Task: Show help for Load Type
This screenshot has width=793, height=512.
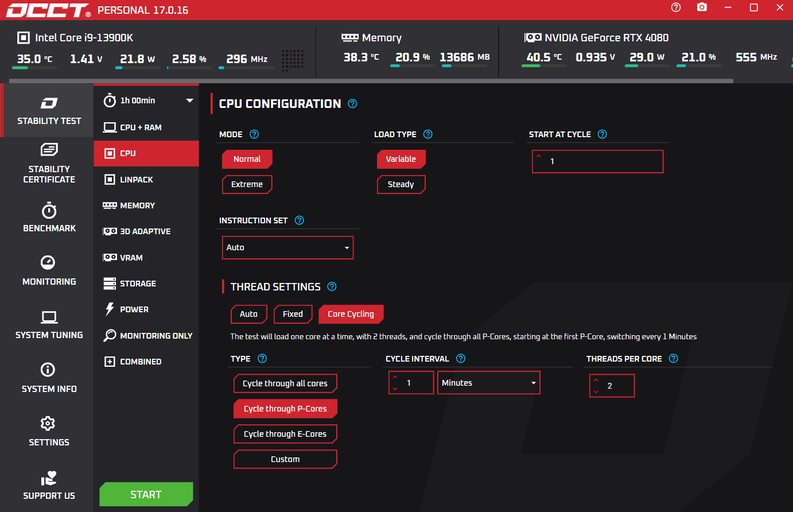Action: point(428,134)
